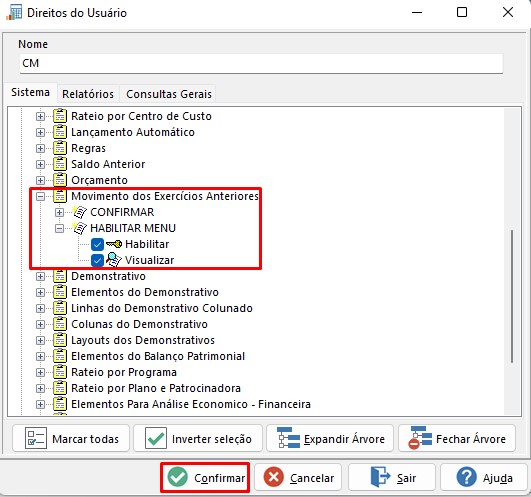The image size is (531, 497).
Task: Click the Nome input field containing CM
Action: pyautogui.click(x=261, y=63)
